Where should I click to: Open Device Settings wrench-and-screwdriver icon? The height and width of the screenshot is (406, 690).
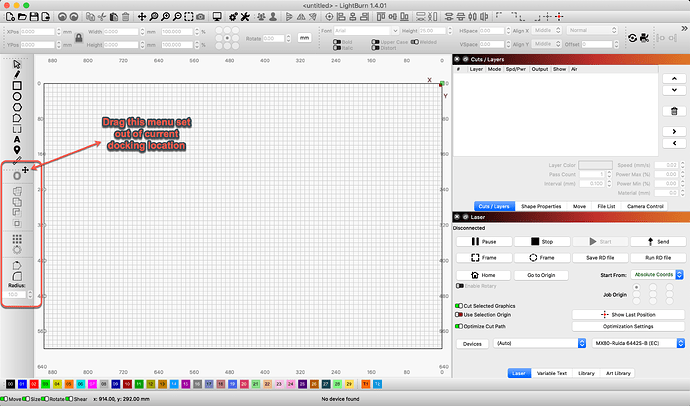coord(245,17)
